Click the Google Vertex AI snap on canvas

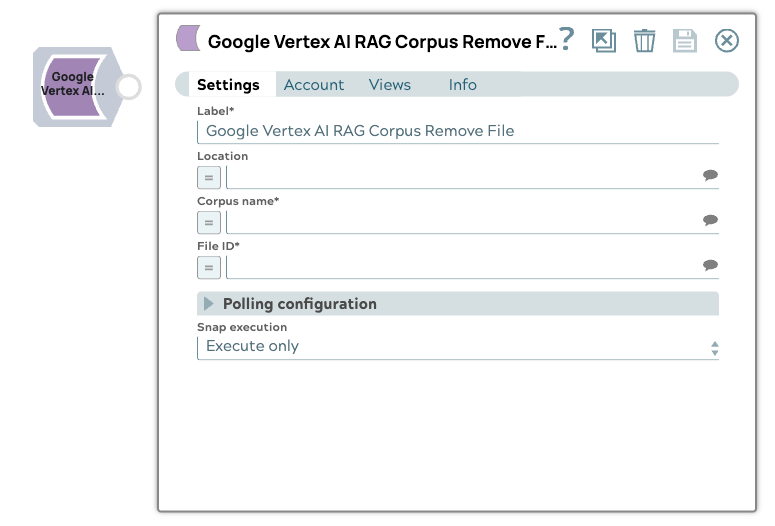tap(73, 85)
